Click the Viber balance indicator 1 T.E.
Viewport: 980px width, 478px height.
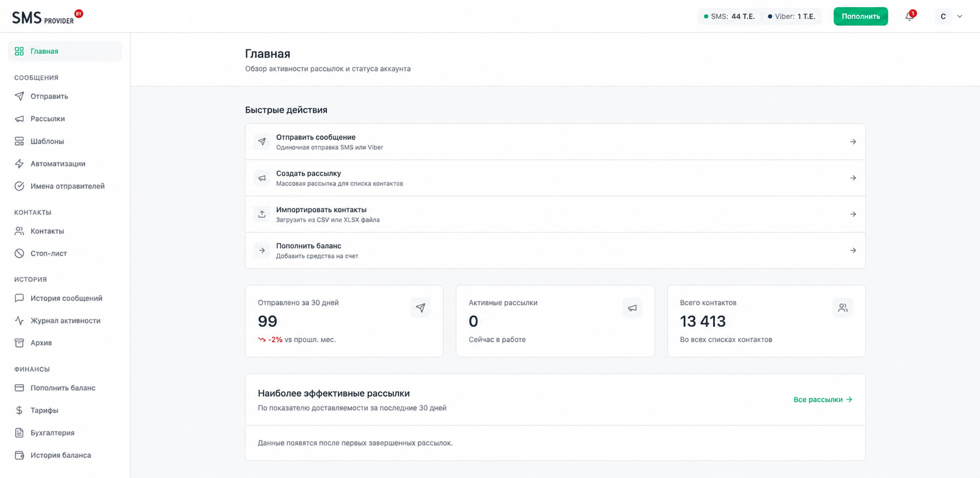pos(792,16)
